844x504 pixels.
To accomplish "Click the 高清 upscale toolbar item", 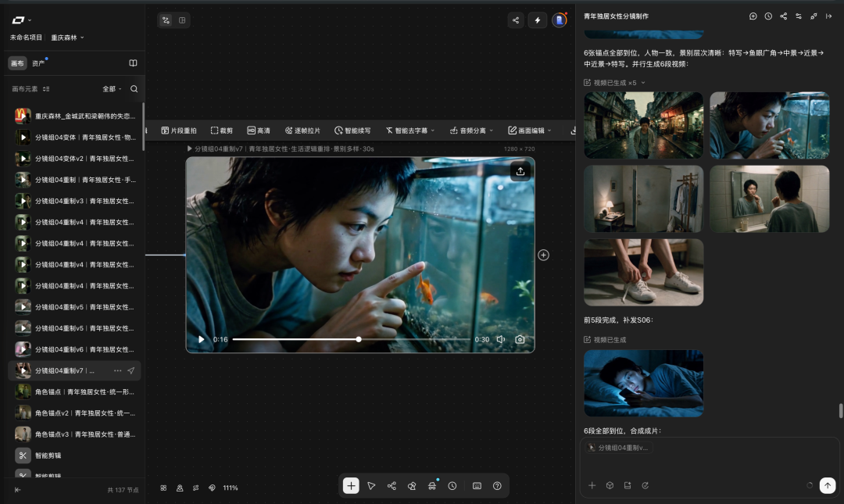I will pyautogui.click(x=259, y=130).
